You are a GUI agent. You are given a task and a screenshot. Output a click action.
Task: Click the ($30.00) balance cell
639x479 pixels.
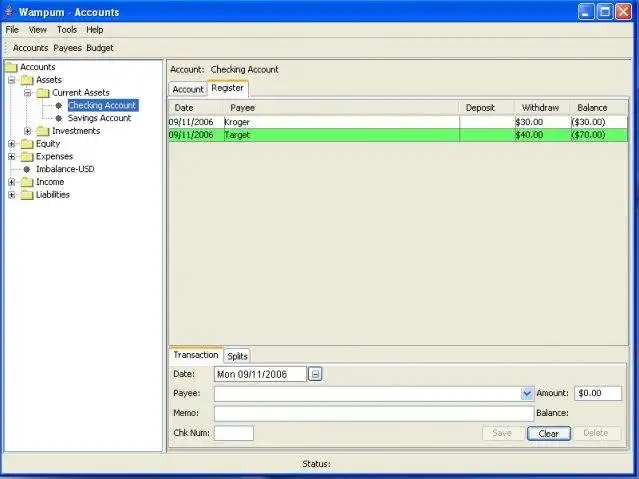[x=598, y=122]
